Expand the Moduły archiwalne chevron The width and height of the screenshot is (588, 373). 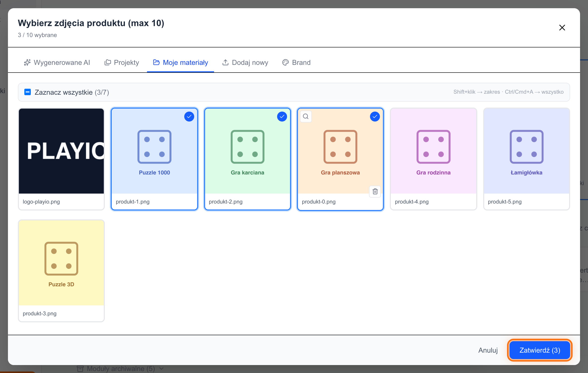tap(161, 369)
